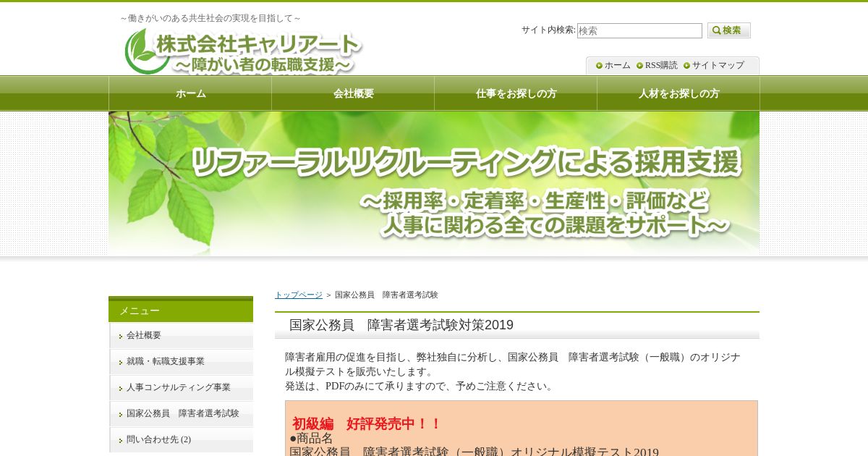Select 会社概要 in the green navigation bar
Screen dimensions: 868x456
353,93
